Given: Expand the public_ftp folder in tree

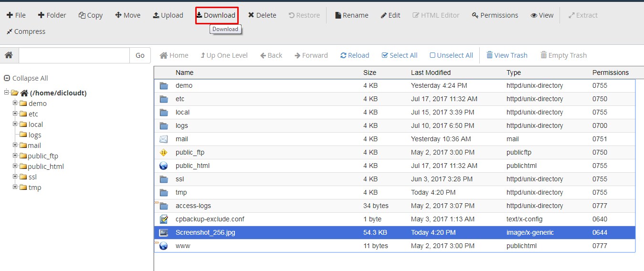Looking at the screenshot, I should pos(15,156).
